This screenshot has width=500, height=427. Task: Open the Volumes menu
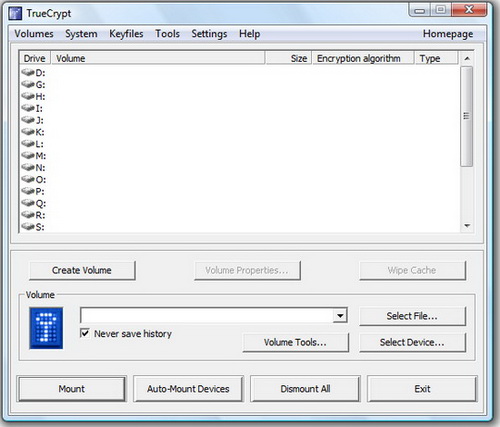tap(34, 34)
